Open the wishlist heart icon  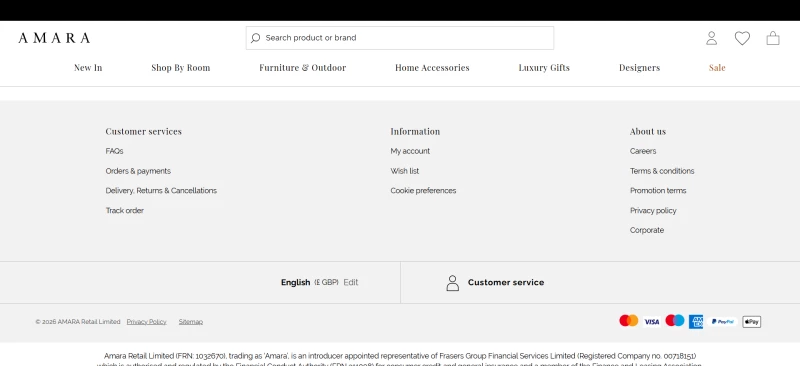[x=742, y=38]
